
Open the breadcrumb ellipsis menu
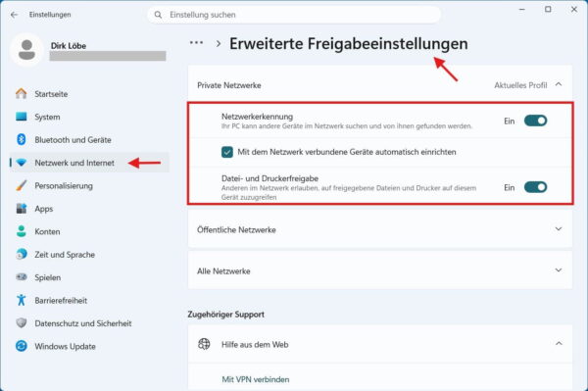click(x=197, y=43)
